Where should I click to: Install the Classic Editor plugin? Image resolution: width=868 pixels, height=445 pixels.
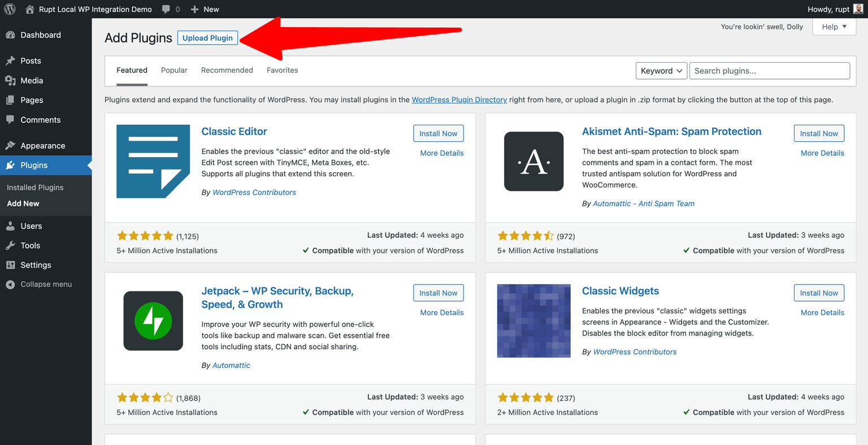pyautogui.click(x=439, y=133)
